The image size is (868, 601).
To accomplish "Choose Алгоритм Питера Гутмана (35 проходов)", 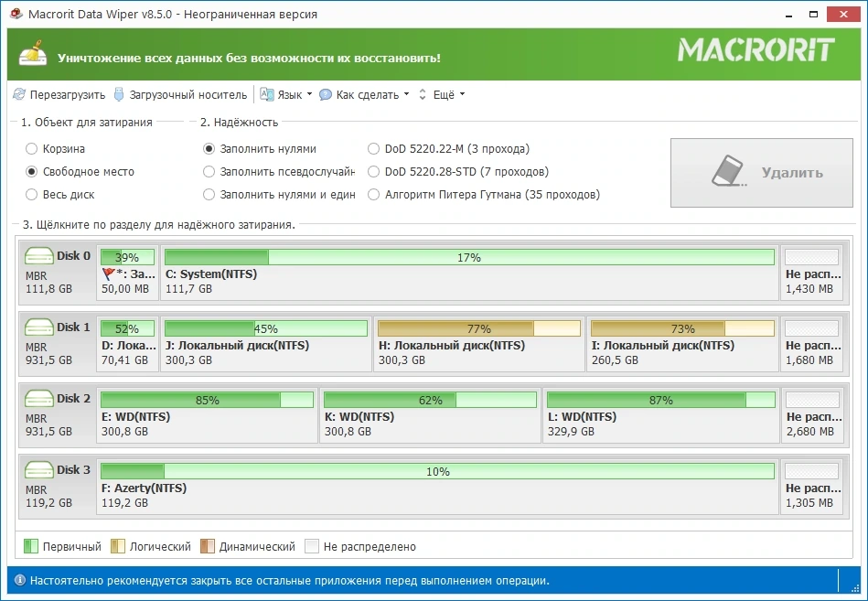I will (484, 194).
